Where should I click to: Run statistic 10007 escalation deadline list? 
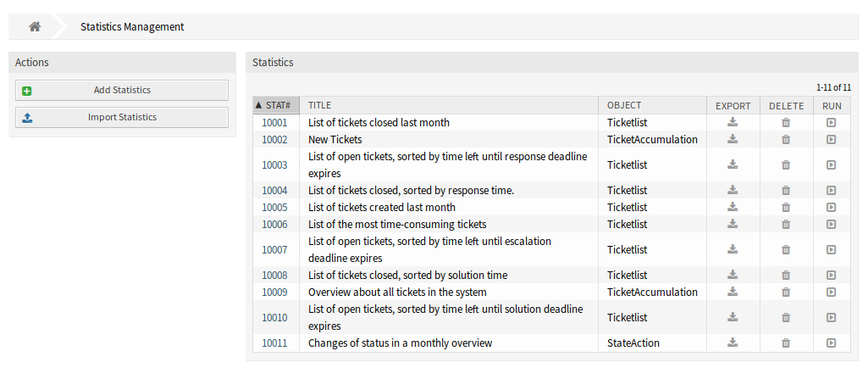pos(831,249)
